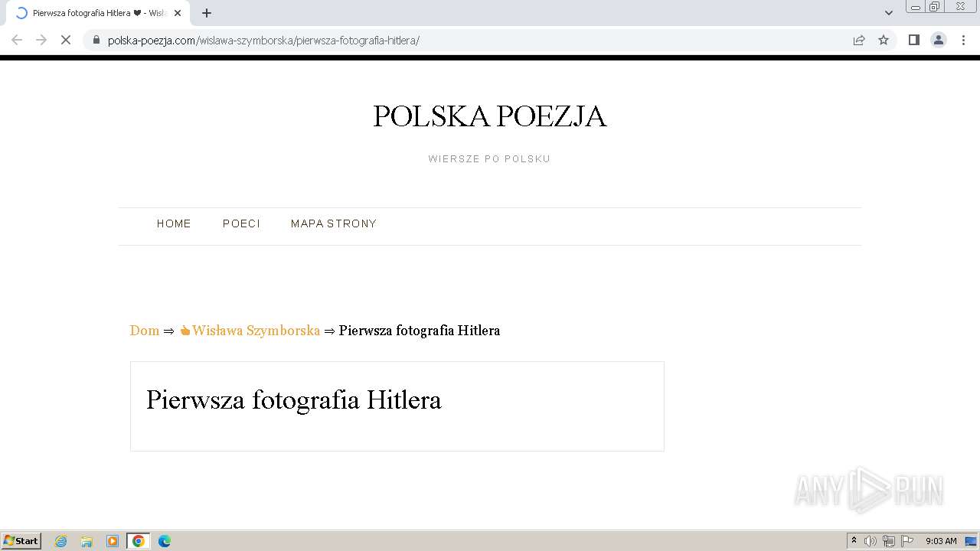View site information via the padlock icon
980x551 pixels.
[96, 40]
